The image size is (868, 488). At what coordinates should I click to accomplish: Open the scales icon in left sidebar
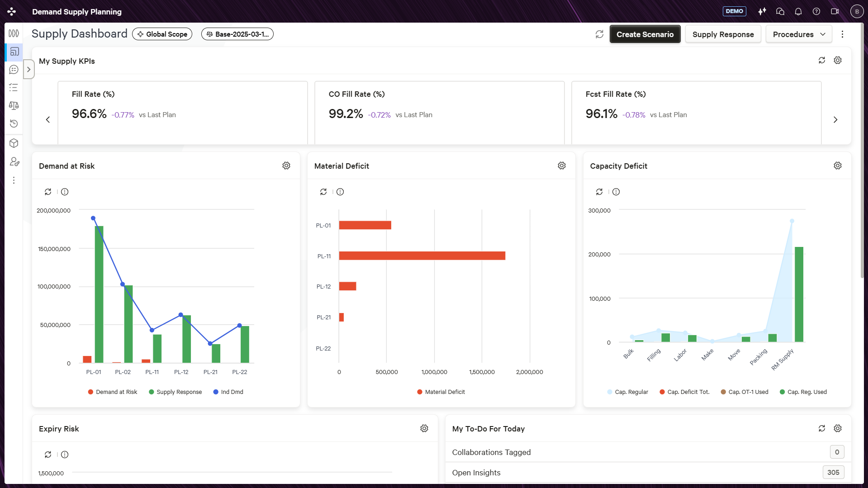point(14,105)
